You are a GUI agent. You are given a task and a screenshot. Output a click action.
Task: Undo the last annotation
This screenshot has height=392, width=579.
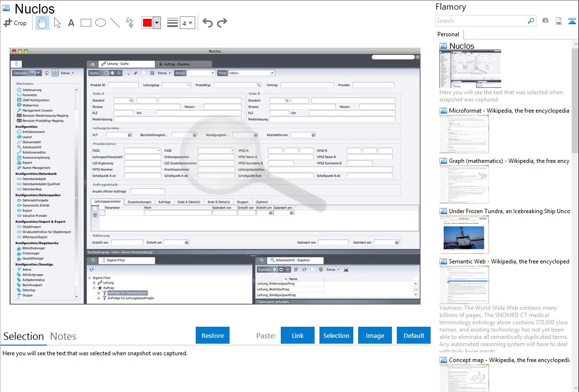[207, 23]
